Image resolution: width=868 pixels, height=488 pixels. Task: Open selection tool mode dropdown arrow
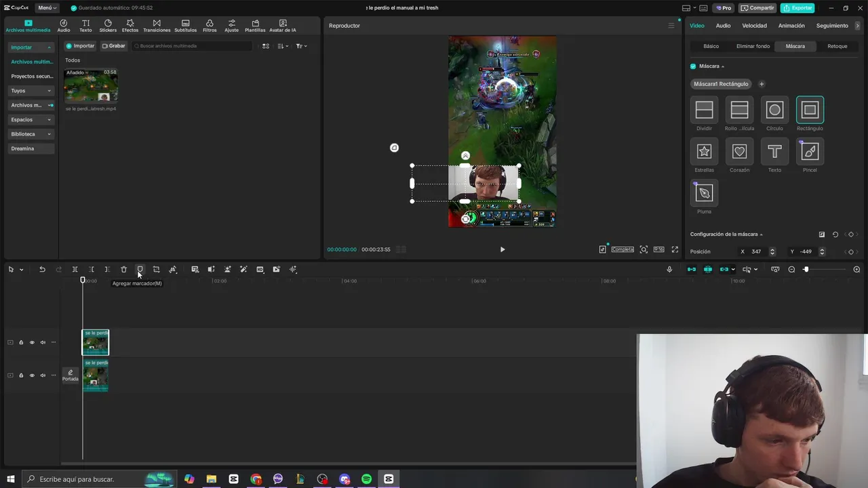(x=22, y=270)
